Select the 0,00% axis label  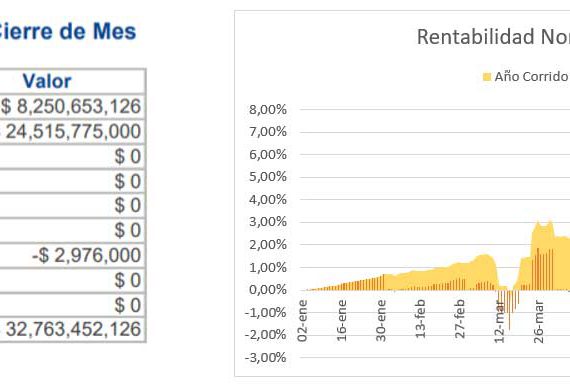click(x=268, y=290)
